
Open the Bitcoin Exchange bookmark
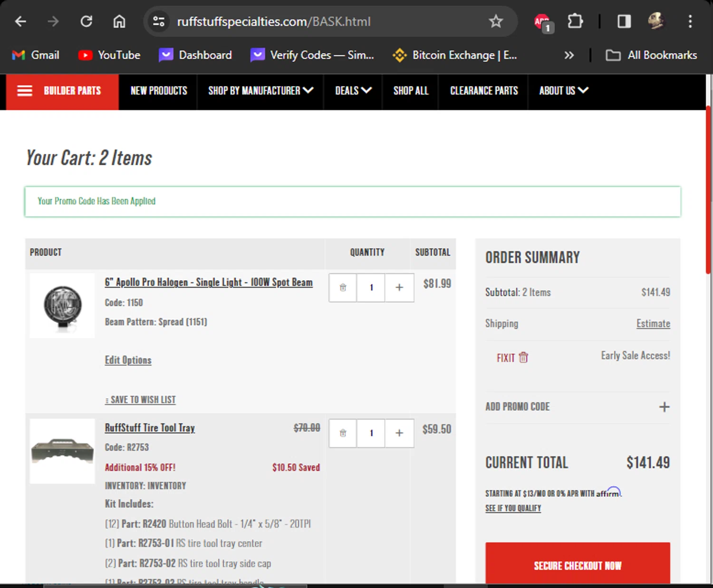[455, 55]
